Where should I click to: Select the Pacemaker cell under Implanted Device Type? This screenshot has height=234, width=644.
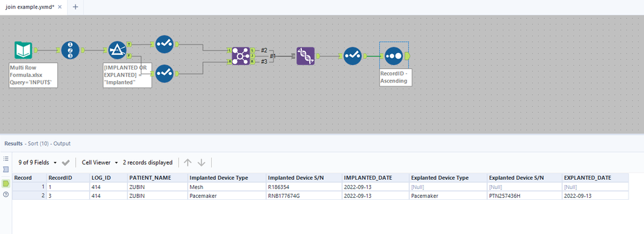[226, 196]
